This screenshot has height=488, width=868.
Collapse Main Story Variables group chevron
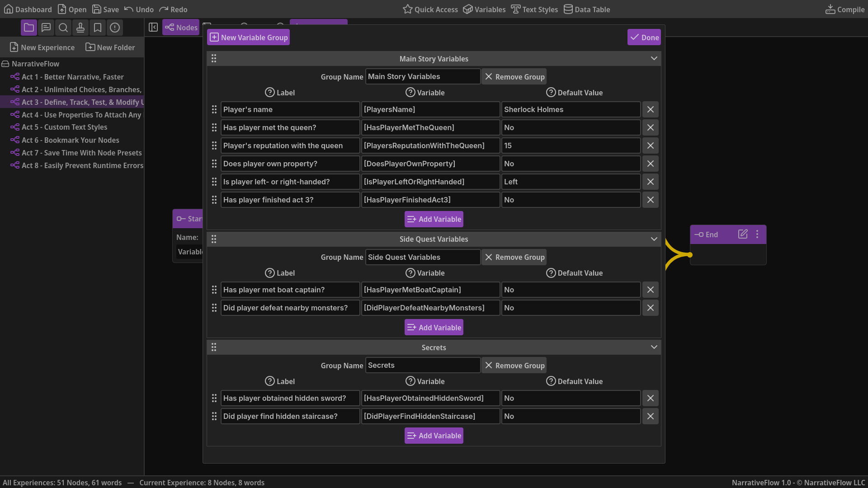654,58
